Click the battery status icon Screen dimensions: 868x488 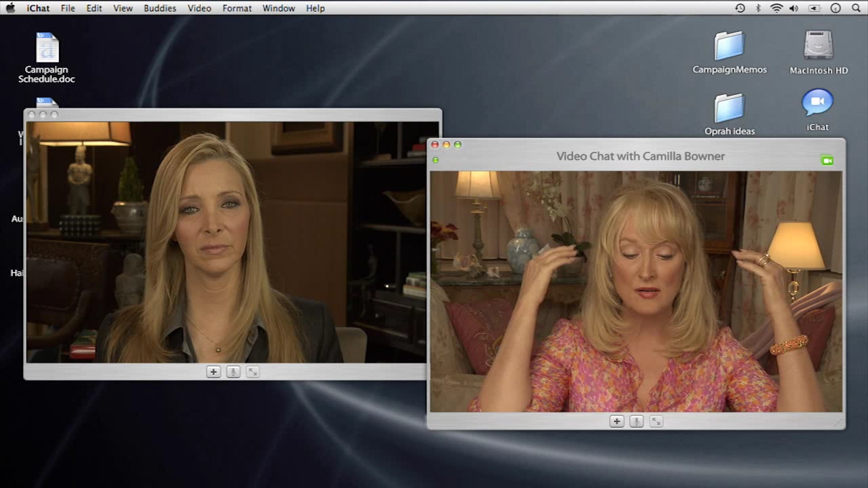(814, 8)
